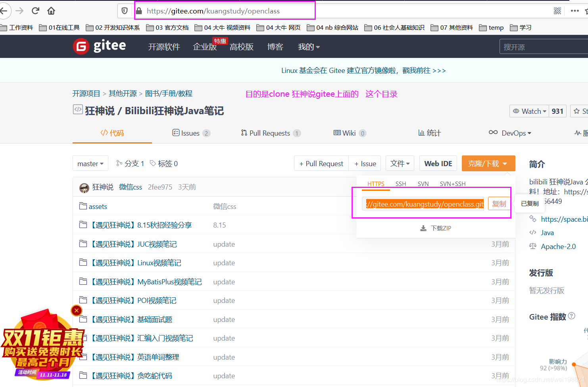This screenshot has width=588, height=387.
Task: Click the 搜开源 search field
Action: pos(544,47)
